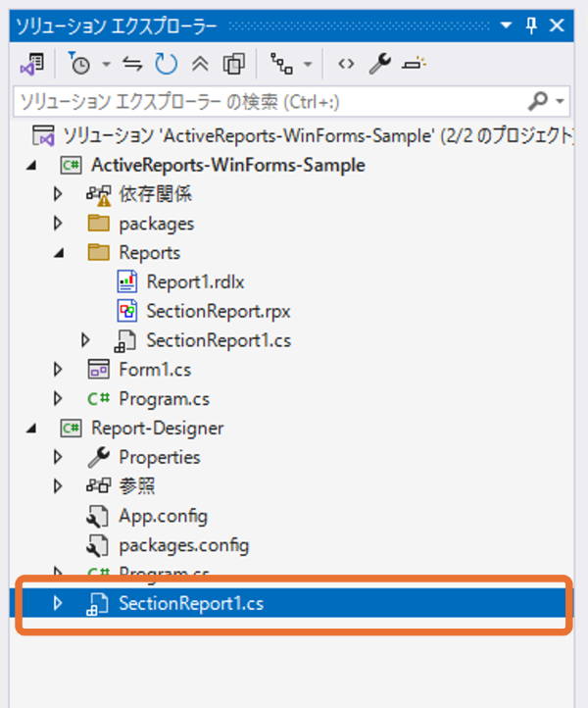Select the 参照 references item

point(137,486)
